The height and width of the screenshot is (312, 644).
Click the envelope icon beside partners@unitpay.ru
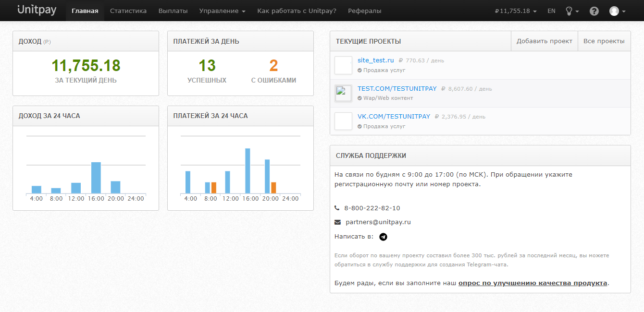pos(337,222)
